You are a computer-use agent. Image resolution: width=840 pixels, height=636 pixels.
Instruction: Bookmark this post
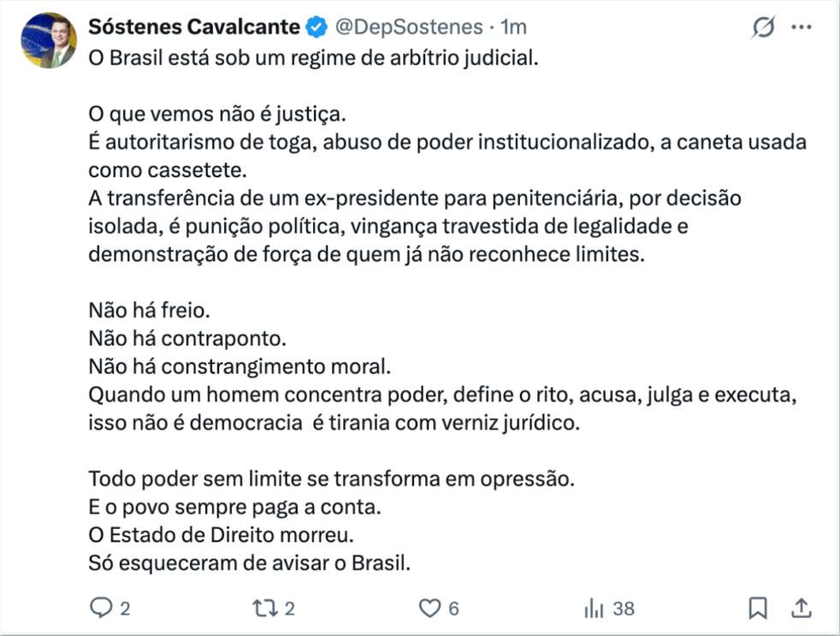[x=757, y=608]
